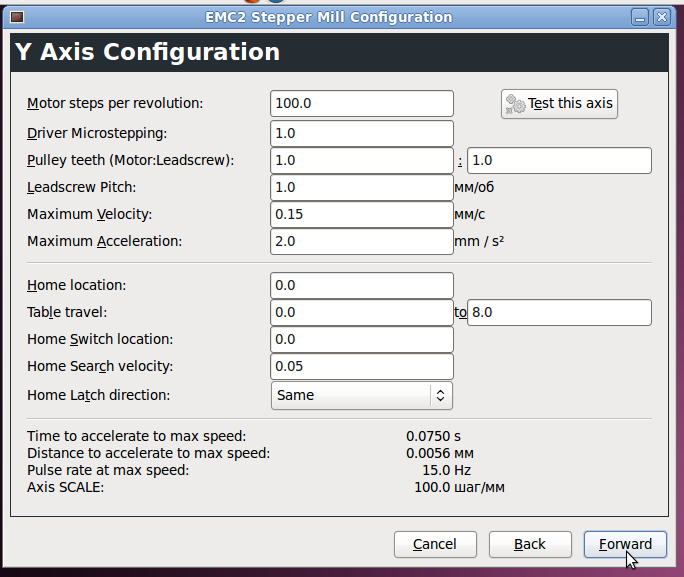This screenshot has height=577, width=684.
Task: Click the Home Switch location field
Action: (362, 339)
